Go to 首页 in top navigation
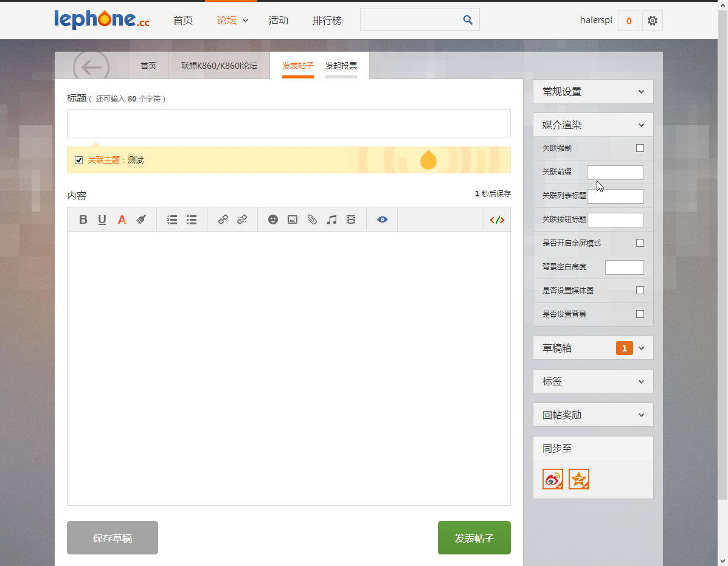The width and height of the screenshot is (728, 566). pyautogui.click(x=183, y=21)
